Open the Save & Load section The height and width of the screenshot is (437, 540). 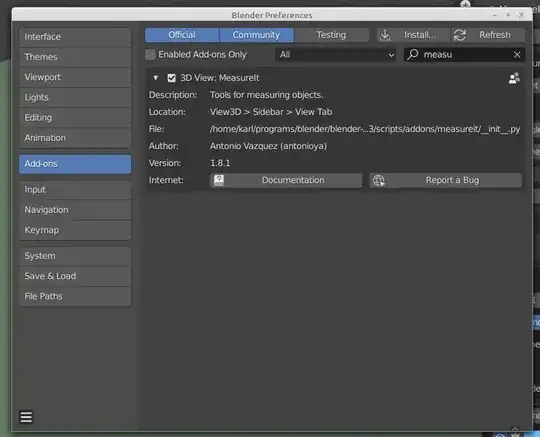(x=75, y=276)
